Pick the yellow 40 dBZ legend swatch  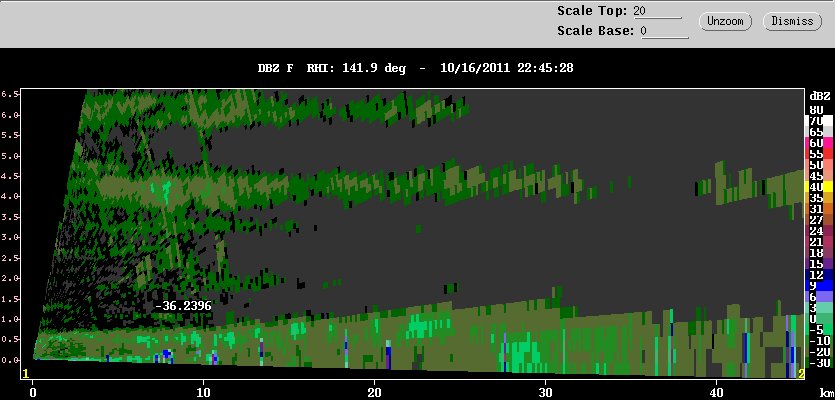tap(821, 187)
